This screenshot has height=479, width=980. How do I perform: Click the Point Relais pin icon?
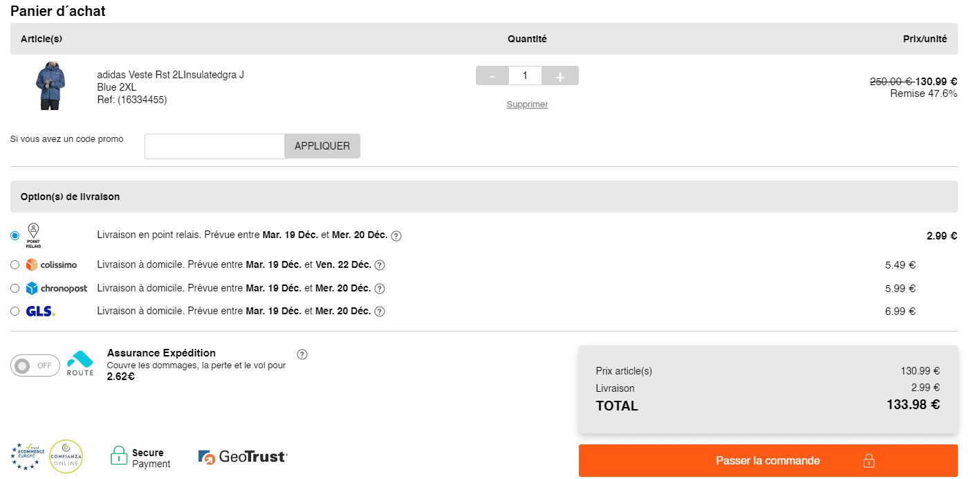[x=33, y=235]
